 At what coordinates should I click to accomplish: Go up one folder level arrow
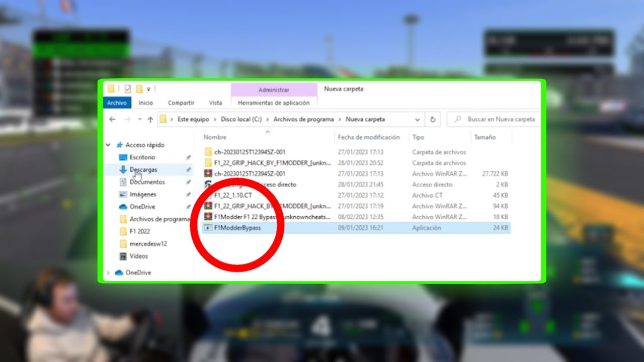pyautogui.click(x=150, y=120)
